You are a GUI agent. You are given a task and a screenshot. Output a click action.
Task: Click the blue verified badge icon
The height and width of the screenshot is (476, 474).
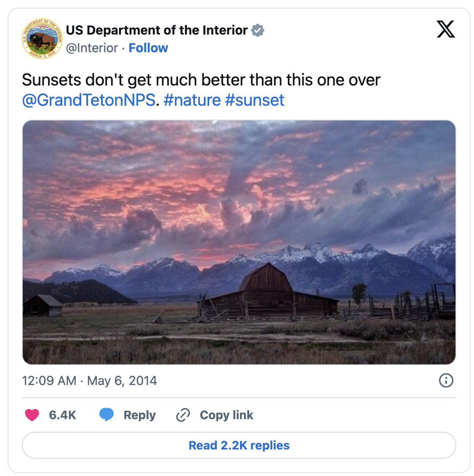(x=258, y=30)
